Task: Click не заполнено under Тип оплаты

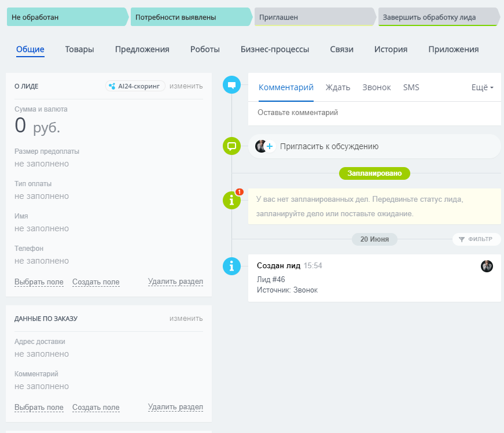Action: coord(42,196)
